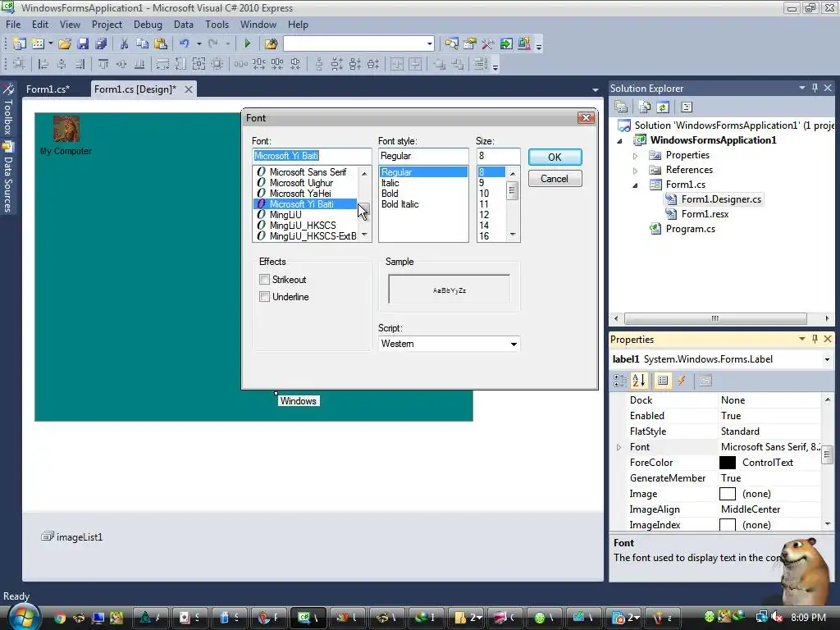Open the Project menu
The width and height of the screenshot is (840, 630).
click(107, 25)
